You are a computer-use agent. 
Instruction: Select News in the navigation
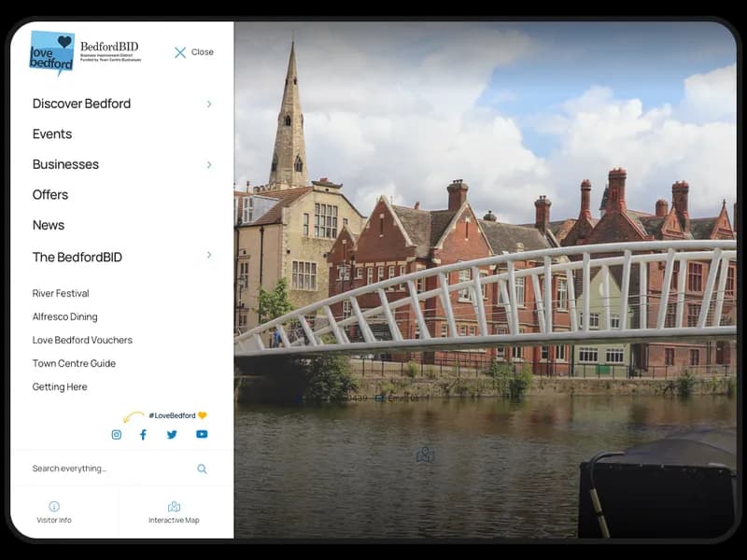pyautogui.click(x=49, y=225)
